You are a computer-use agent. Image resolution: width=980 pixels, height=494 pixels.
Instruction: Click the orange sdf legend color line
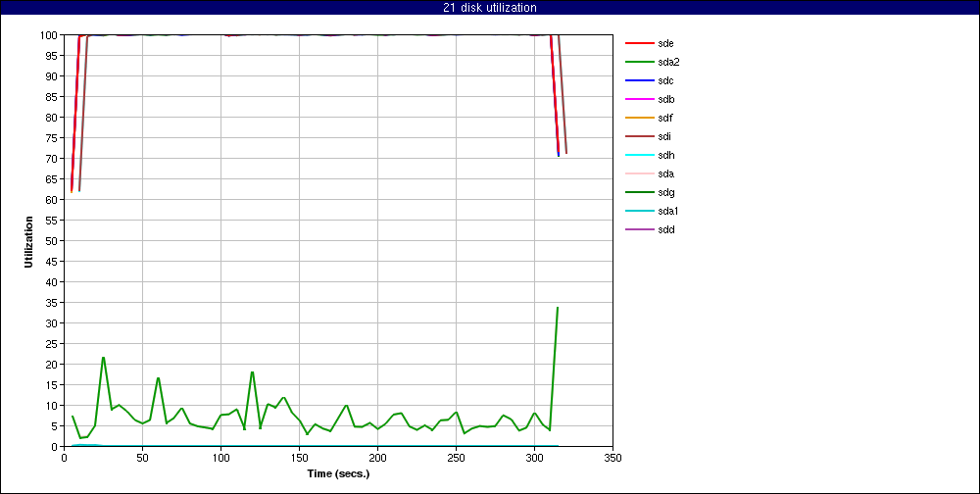pos(639,119)
